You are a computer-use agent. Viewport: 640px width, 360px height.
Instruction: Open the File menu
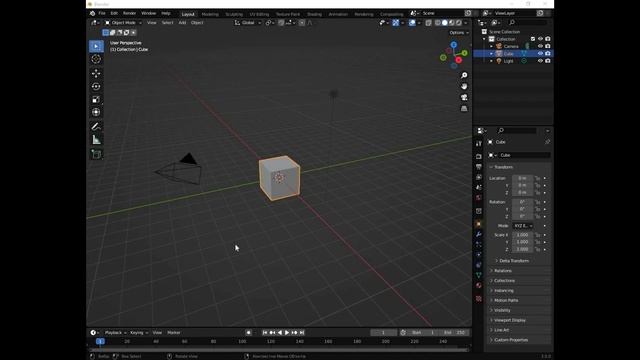pyautogui.click(x=102, y=13)
